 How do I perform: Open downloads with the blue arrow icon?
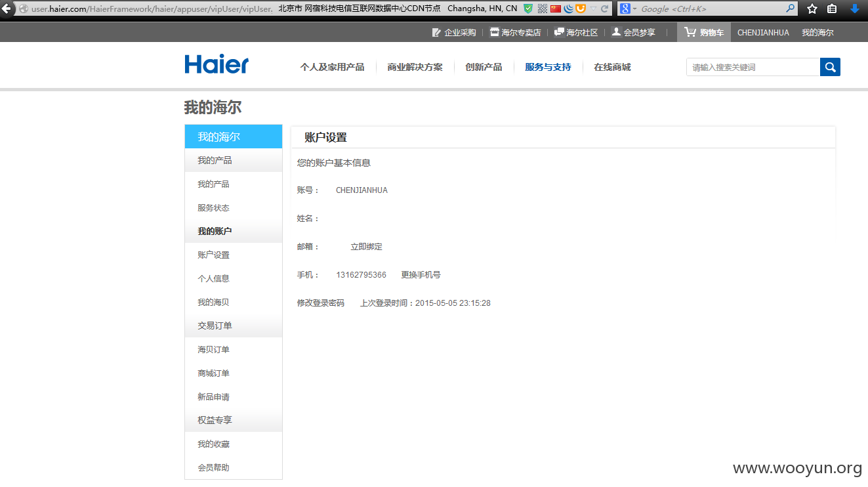tap(854, 9)
